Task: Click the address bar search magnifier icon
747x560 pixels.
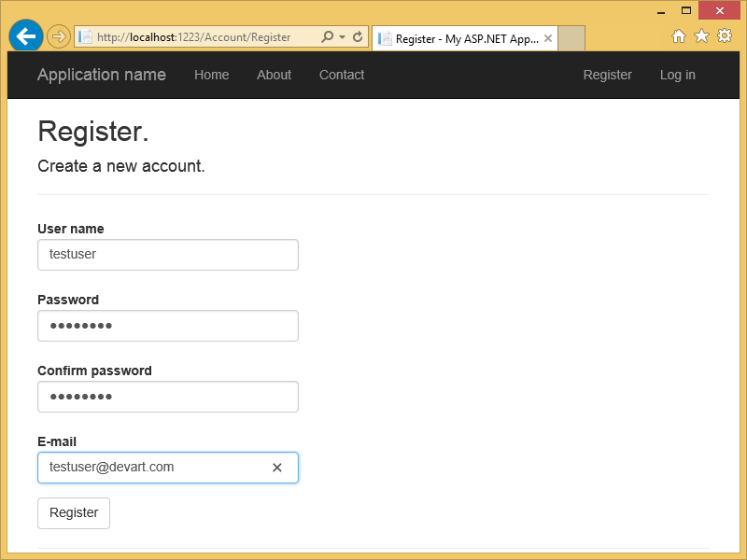Action: click(327, 37)
